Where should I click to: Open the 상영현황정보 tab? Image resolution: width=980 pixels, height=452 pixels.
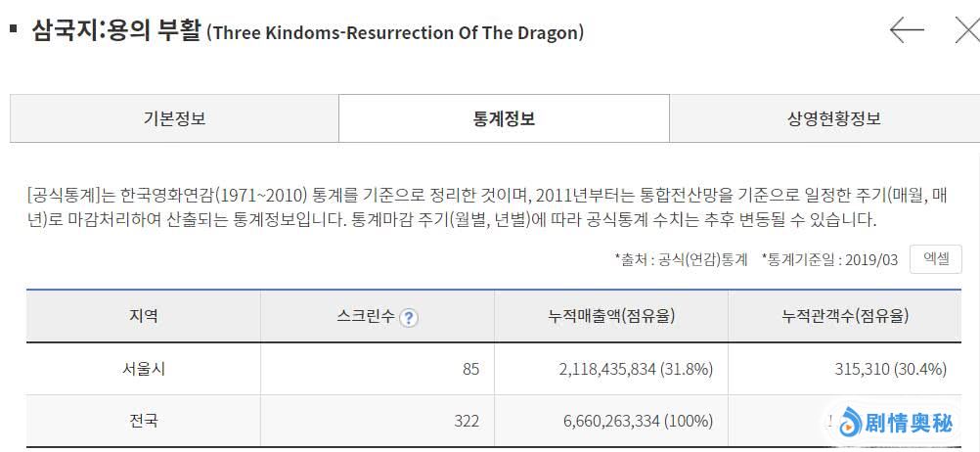tap(833, 119)
